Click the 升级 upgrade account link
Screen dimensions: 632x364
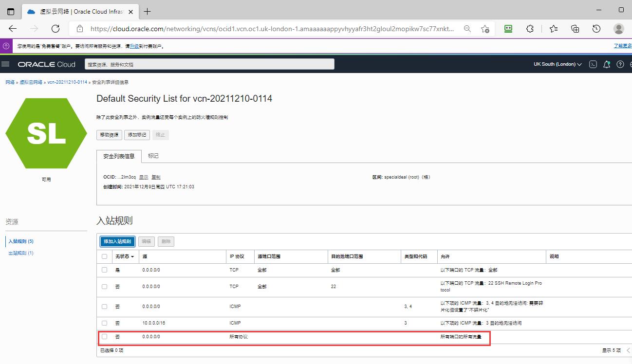134,46
